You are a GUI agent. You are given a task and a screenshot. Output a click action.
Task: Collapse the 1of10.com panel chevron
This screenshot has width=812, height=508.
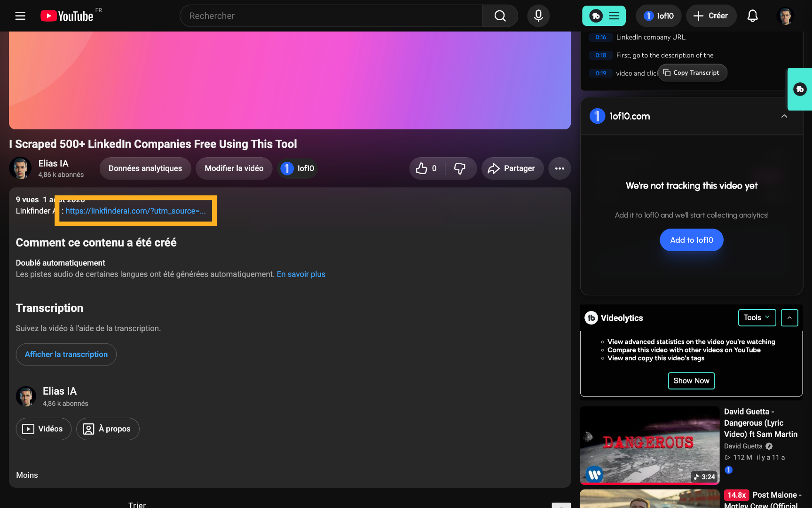tap(784, 116)
